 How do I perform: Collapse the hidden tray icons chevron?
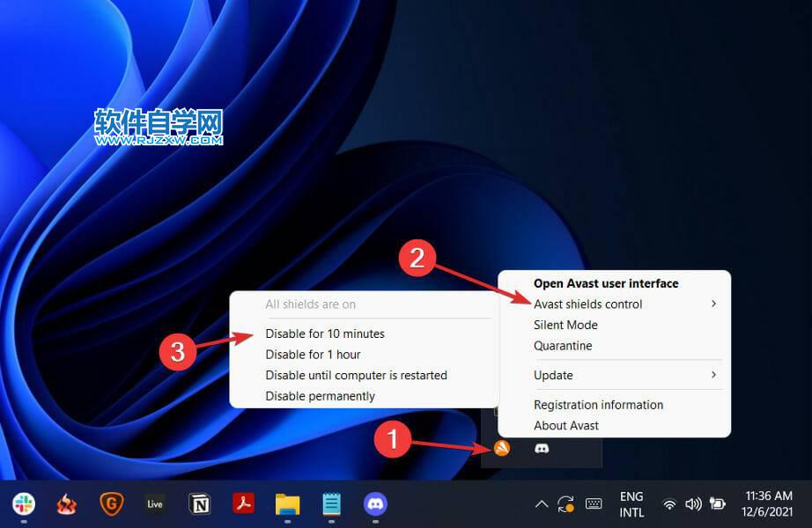(542, 503)
